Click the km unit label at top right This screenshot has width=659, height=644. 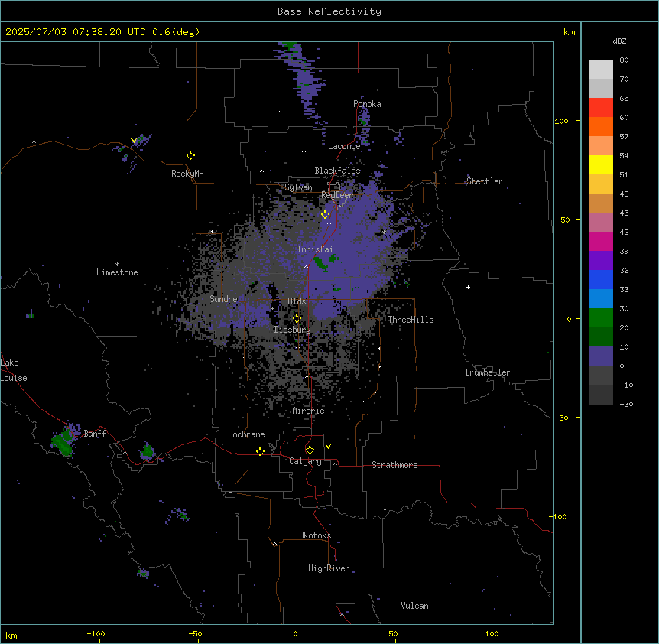point(570,32)
